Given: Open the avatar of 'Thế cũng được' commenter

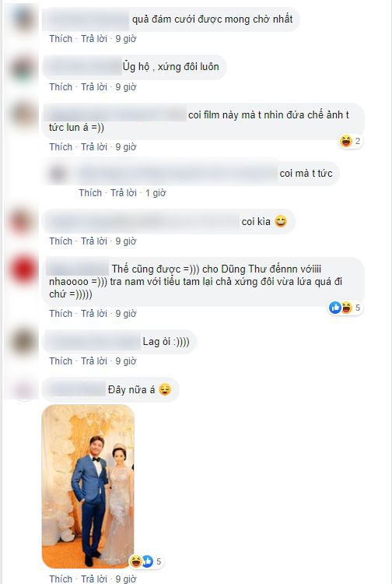Looking at the screenshot, I should coord(23,269).
